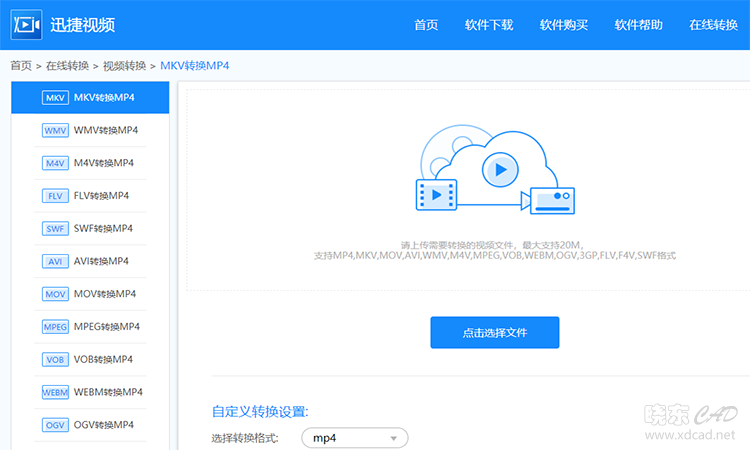750x450 pixels.
Task: Click the SWF format badge icon
Action: tap(55, 229)
